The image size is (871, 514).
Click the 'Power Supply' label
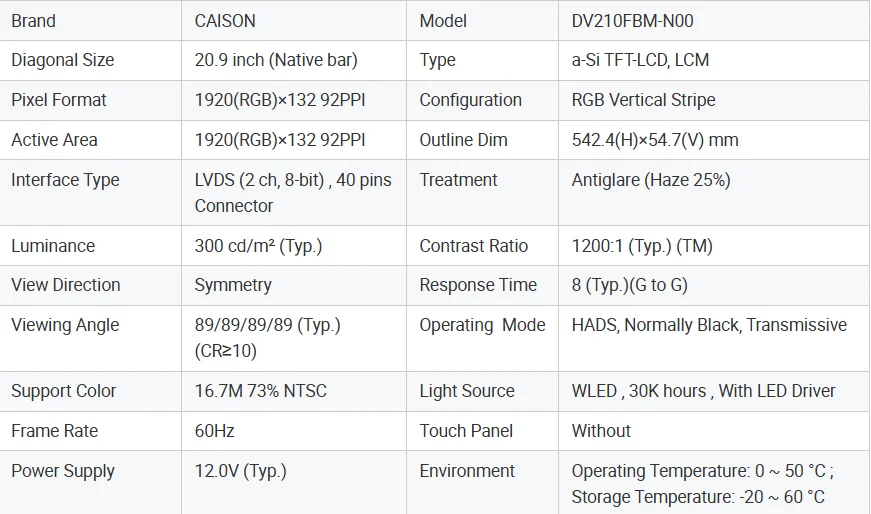63,471
